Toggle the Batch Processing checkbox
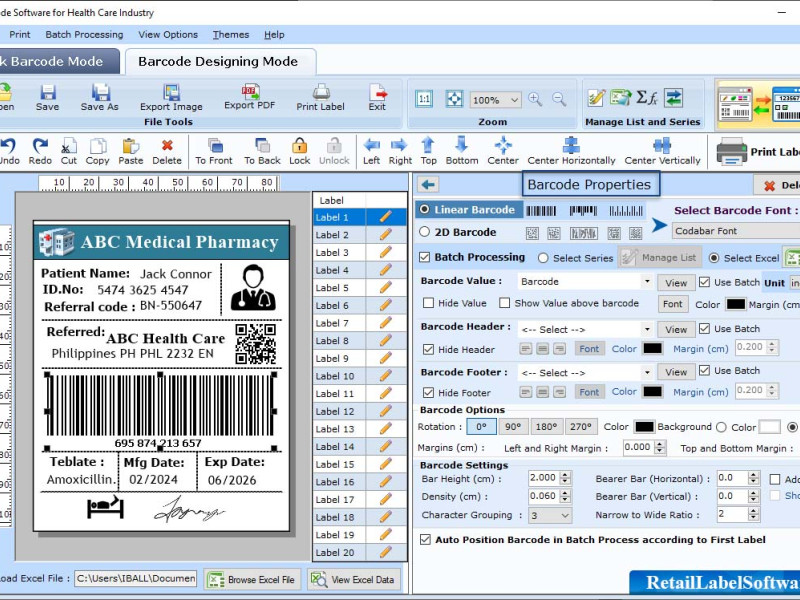The image size is (800, 600). [x=424, y=257]
